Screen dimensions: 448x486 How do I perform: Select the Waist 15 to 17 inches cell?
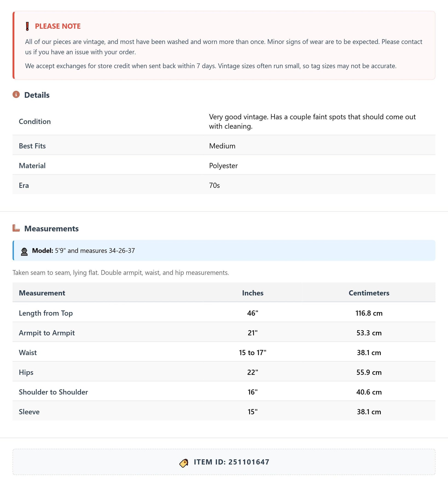[253, 352]
